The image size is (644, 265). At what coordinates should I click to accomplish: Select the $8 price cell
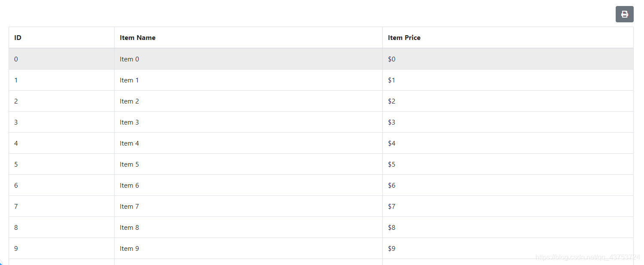[508, 228]
